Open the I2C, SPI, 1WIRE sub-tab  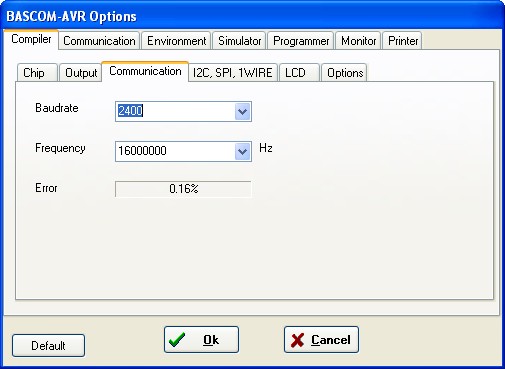(233, 73)
